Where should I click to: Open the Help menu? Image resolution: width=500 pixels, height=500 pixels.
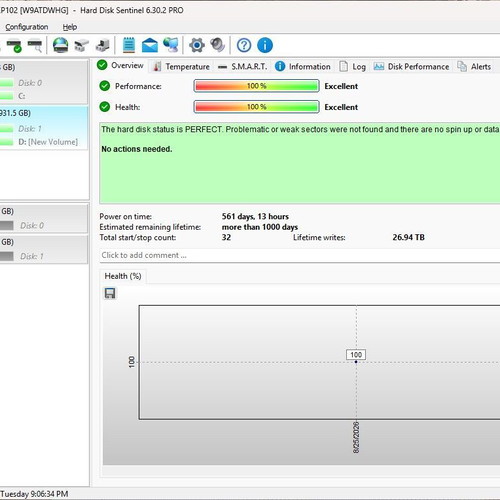70,27
